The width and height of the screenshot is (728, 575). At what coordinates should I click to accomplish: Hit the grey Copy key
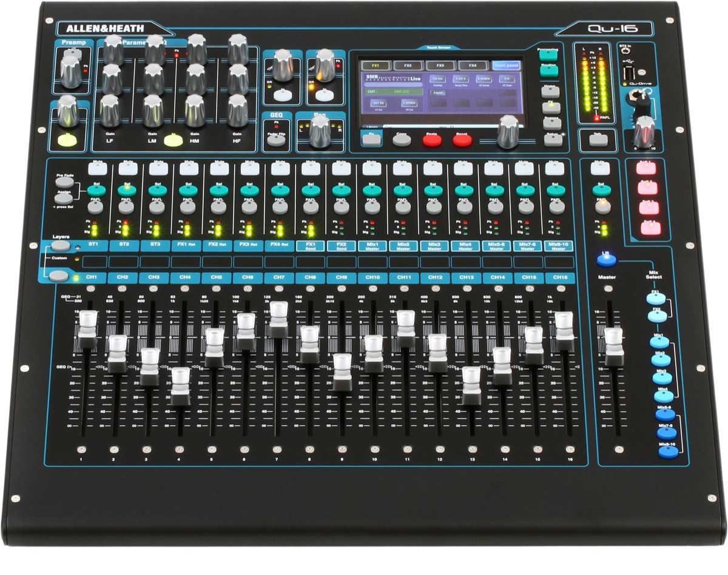tap(401, 140)
